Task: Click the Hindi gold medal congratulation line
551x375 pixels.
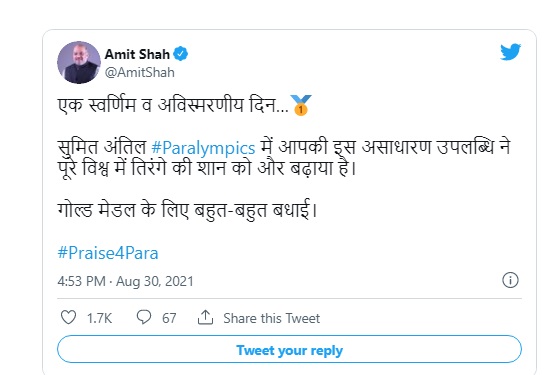Action: click(x=187, y=210)
